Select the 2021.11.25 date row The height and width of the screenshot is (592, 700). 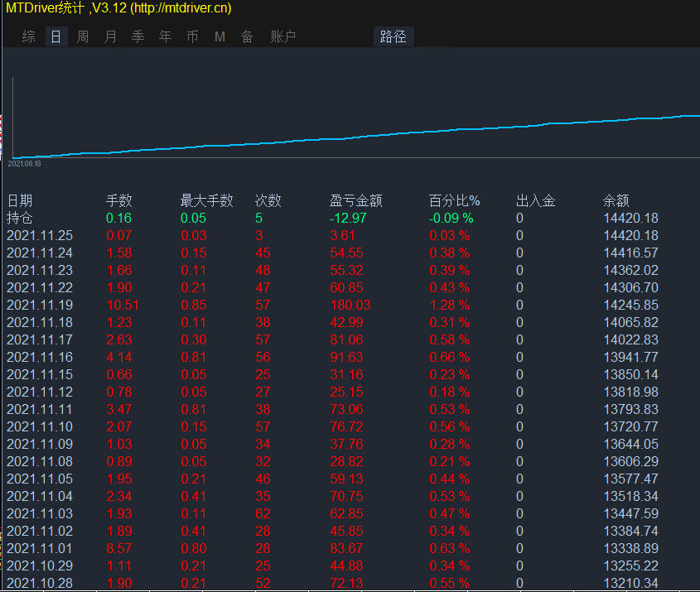40,235
